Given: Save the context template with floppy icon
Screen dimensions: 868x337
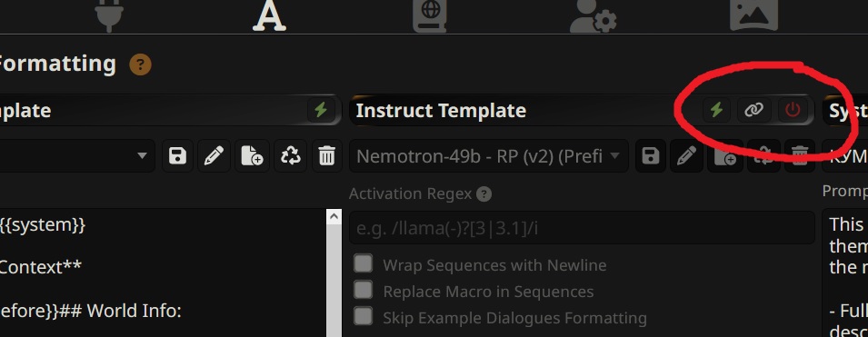Looking at the screenshot, I should coord(178,156).
